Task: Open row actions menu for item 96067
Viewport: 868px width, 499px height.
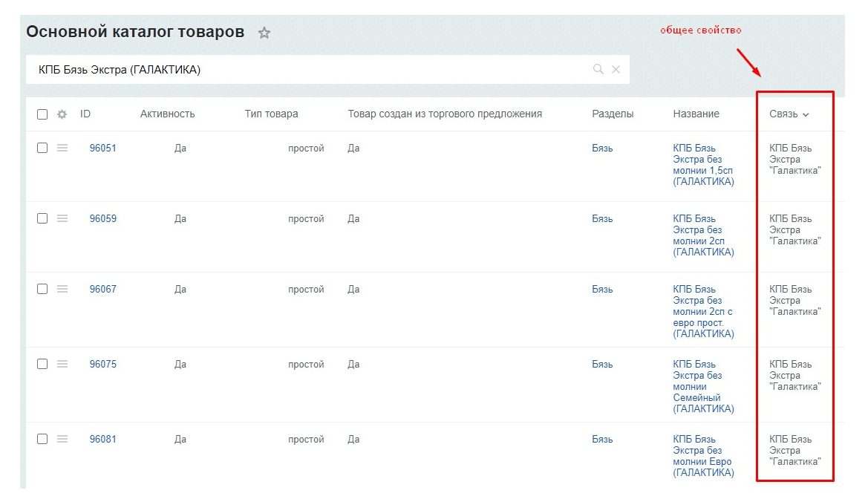Action: 62,290
